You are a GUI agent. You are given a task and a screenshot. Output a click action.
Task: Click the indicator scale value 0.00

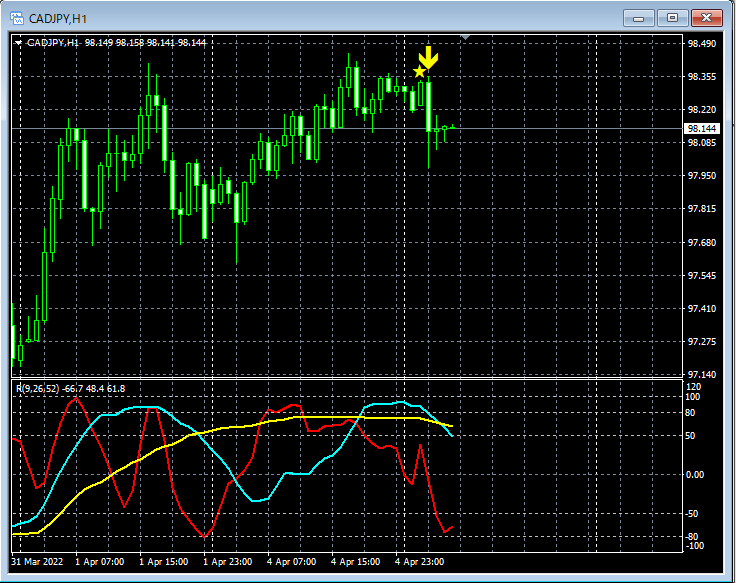pos(695,474)
